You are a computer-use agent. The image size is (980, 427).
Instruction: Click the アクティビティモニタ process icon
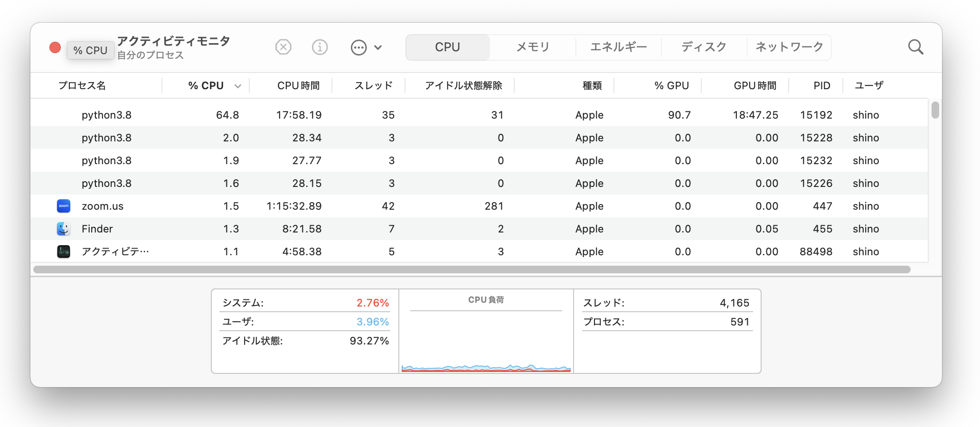click(63, 251)
